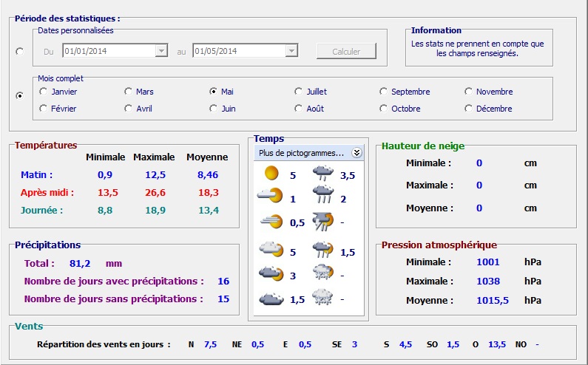Screen dimensions: 588x365
Task: Choose the Février month
Action: pyautogui.click(x=58, y=109)
